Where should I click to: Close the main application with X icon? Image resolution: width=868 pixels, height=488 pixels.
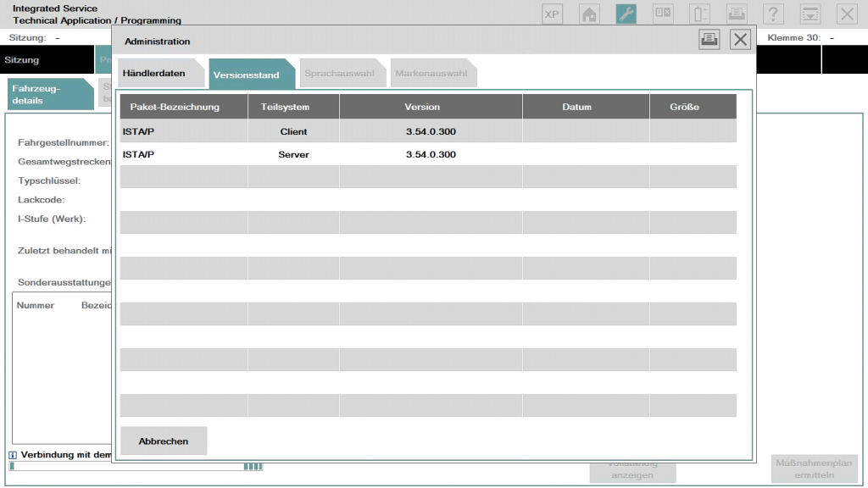pyautogui.click(x=847, y=14)
